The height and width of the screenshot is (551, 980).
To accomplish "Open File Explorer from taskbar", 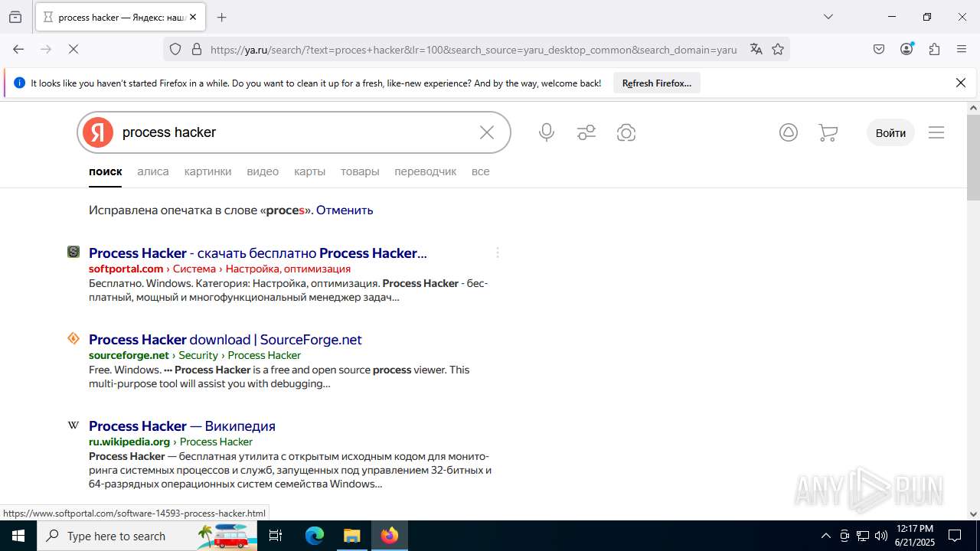I will (351, 536).
